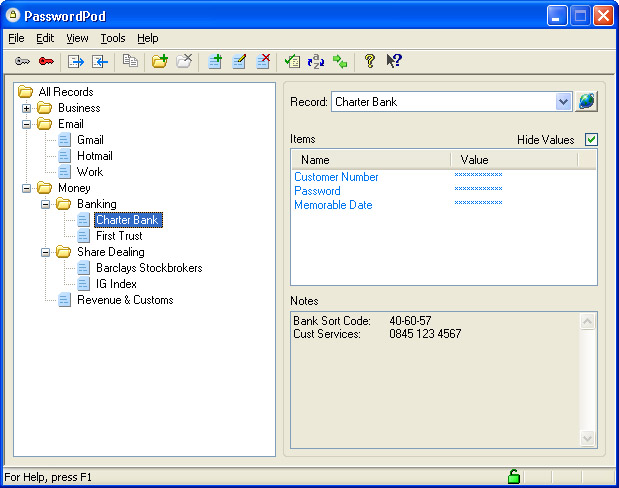Click the copy documents toolbar icon
The width and height of the screenshot is (619, 488).
pyautogui.click(x=130, y=61)
